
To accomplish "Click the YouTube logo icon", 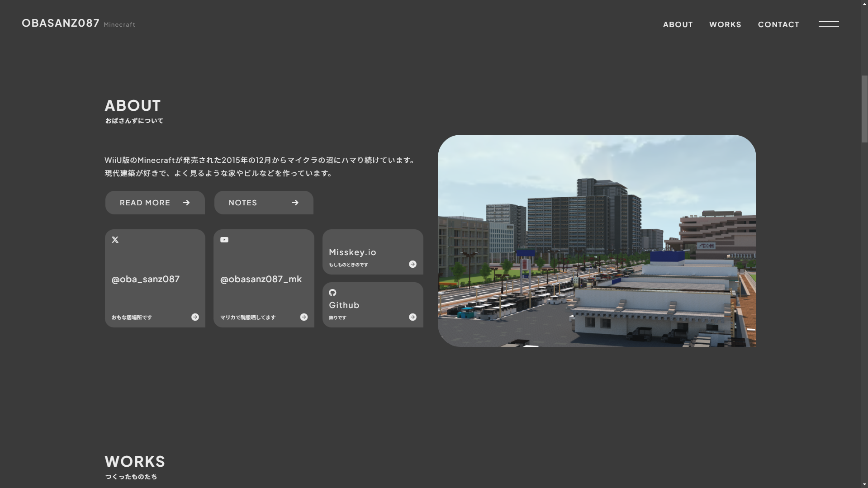I will (224, 240).
